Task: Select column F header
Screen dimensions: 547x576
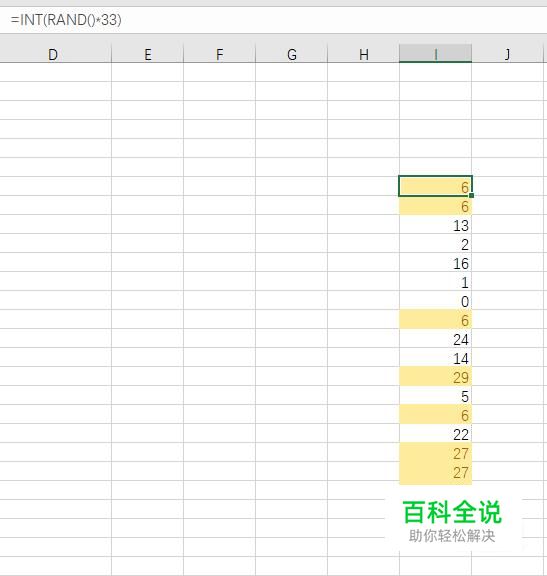Action: [x=219, y=54]
